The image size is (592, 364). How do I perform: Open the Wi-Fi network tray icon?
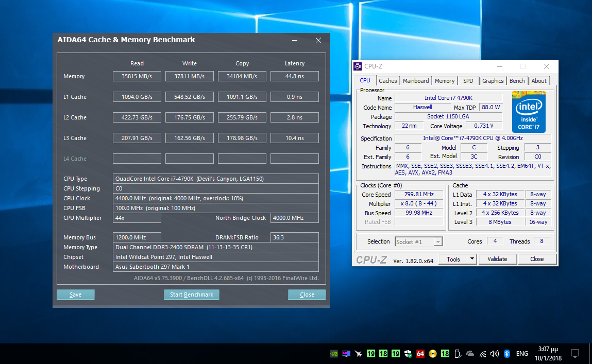(x=482, y=354)
